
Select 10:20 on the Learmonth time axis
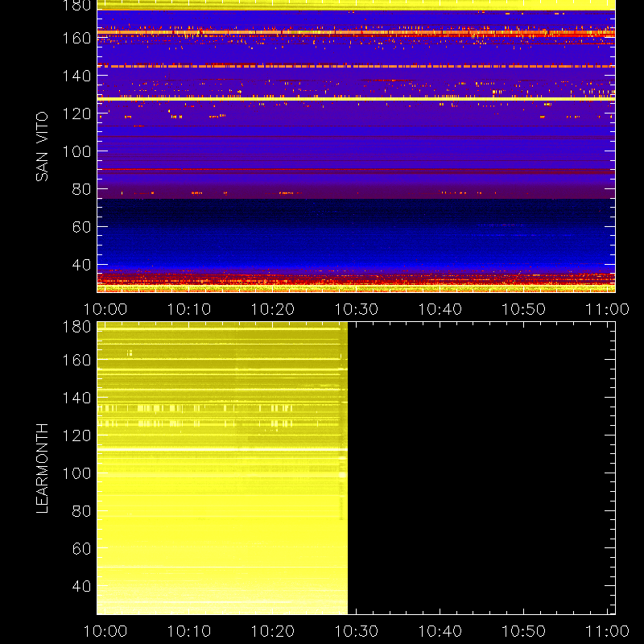point(273,631)
